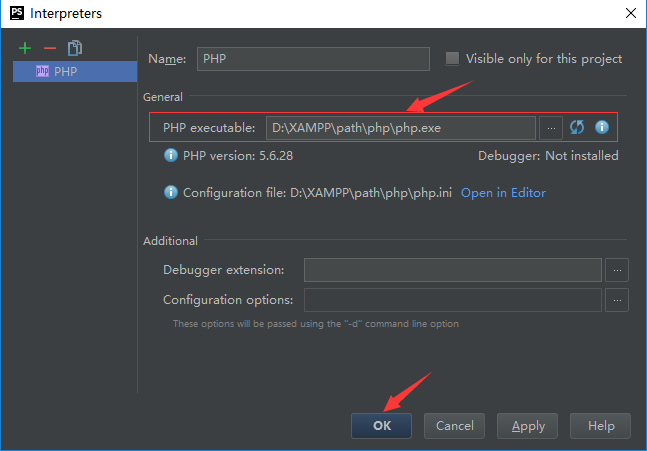Open php.ini via Open in Editor link
The height and width of the screenshot is (451, 647).
[503, 193]
